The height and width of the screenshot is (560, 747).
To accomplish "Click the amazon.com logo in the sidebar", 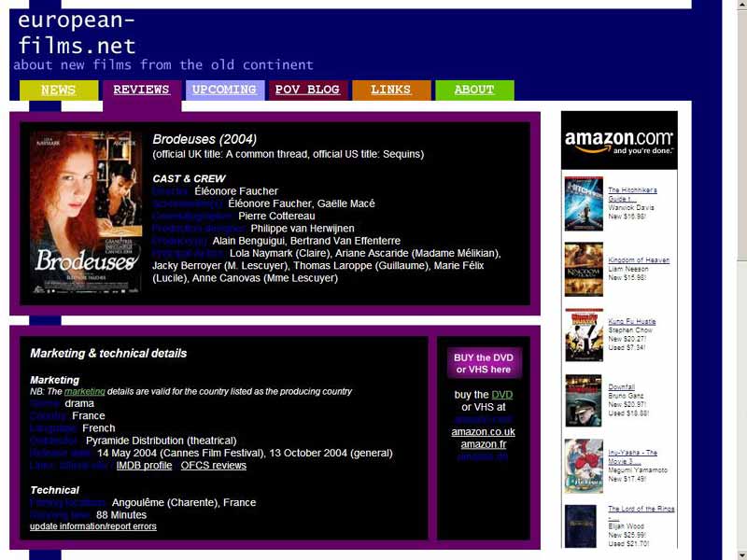I will point(618,138).
